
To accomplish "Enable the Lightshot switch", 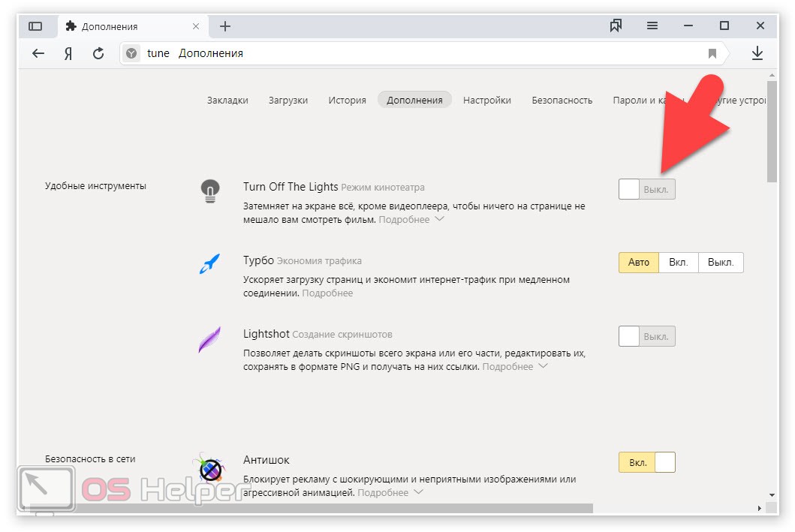I will pyautogui.click(x=647, y=336).
